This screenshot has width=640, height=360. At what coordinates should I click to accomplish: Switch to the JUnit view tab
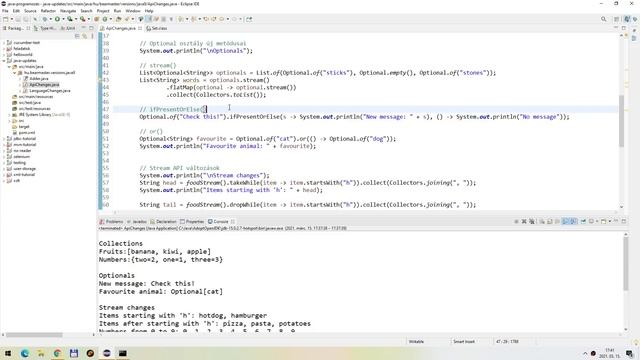click(x=68, y=28)
